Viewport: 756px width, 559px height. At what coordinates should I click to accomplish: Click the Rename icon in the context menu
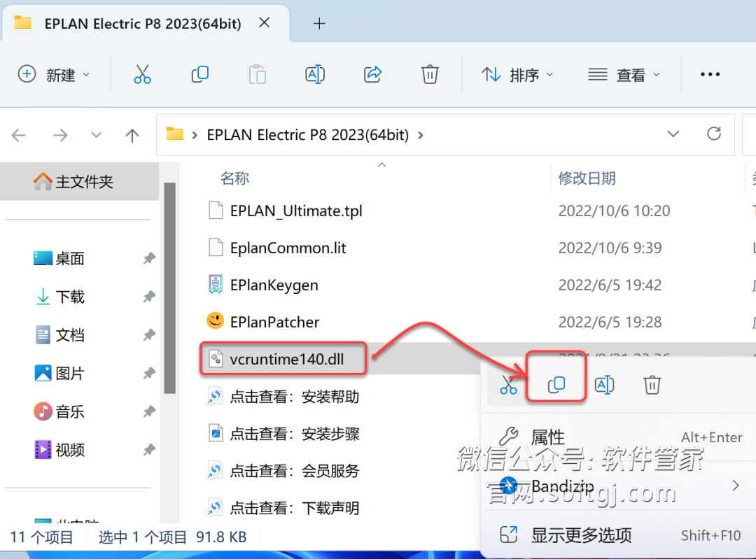604,384
